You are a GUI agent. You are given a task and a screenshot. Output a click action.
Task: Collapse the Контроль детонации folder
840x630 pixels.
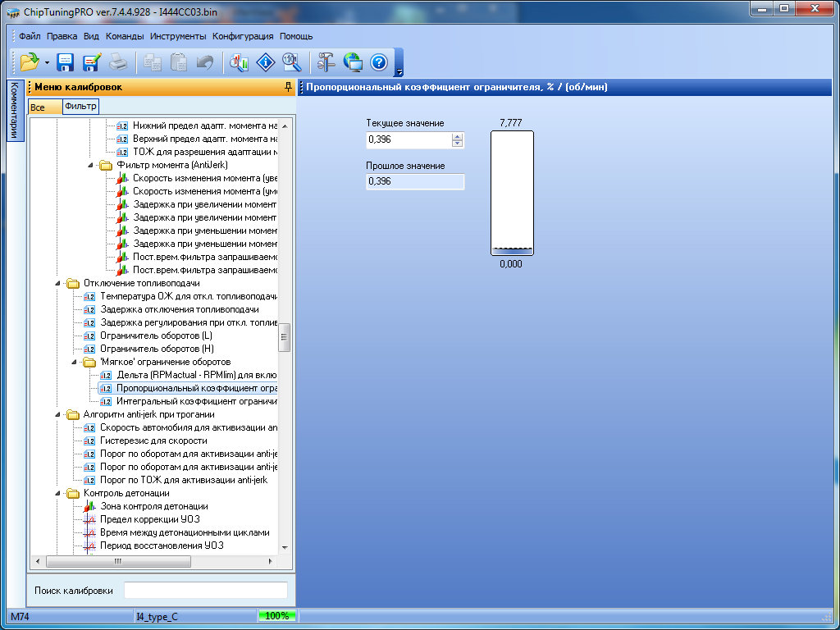click(58, 493)
